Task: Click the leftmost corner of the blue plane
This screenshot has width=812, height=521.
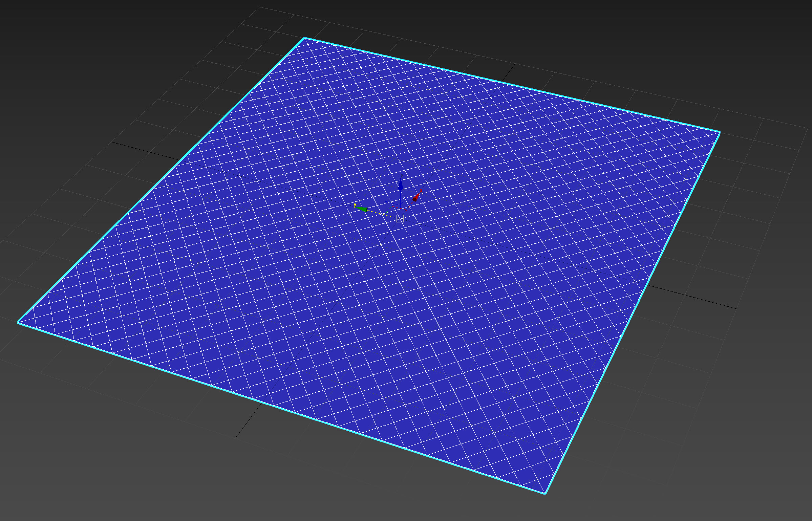Action: [18, 322]
